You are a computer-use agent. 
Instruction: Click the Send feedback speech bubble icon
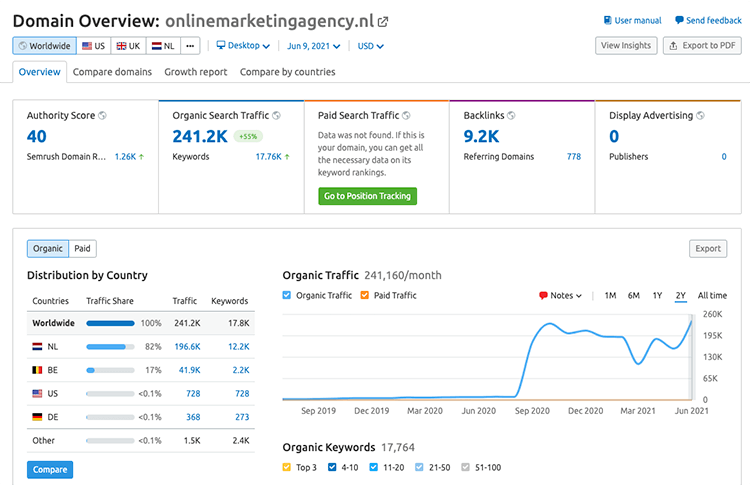679,20
